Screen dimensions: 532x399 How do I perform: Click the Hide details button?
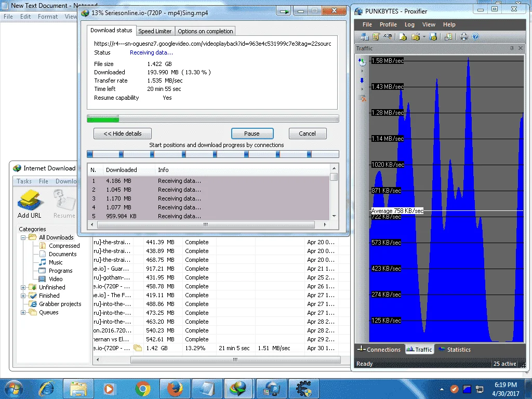123,134
